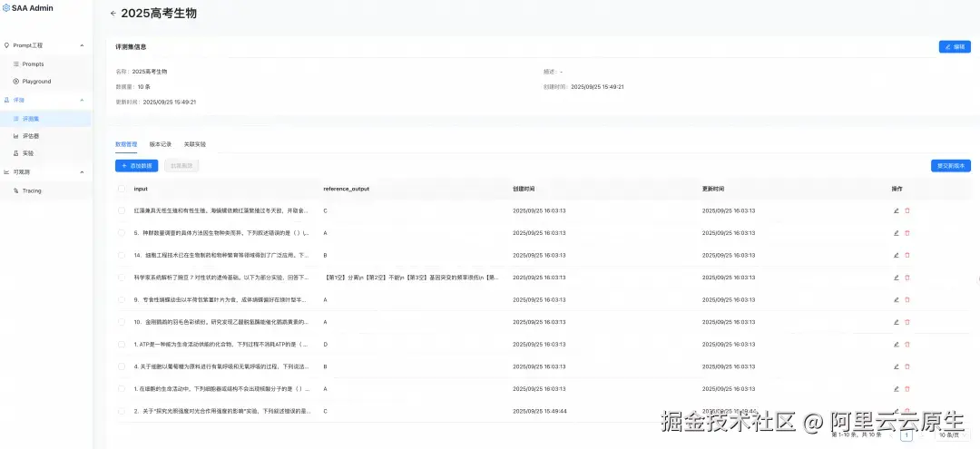This screenshot has width=980, height=449.
Task: Collapse the 可观测 sidebar group
Action: click(x=82, y=172)
